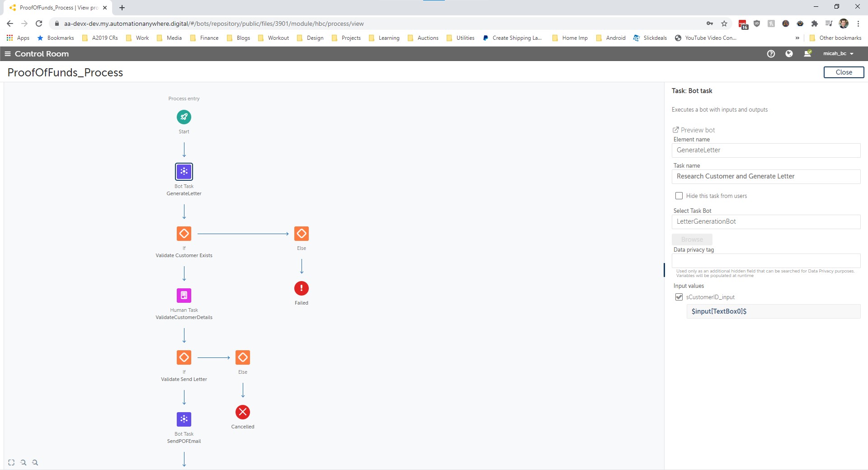Select the Validate Send Letter If node

(x=184, y=357)
